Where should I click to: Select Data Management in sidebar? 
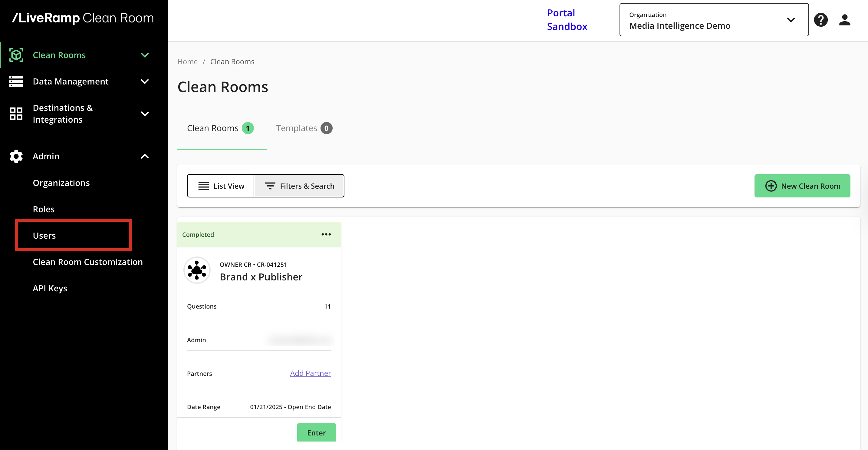[x=71, y=81]
